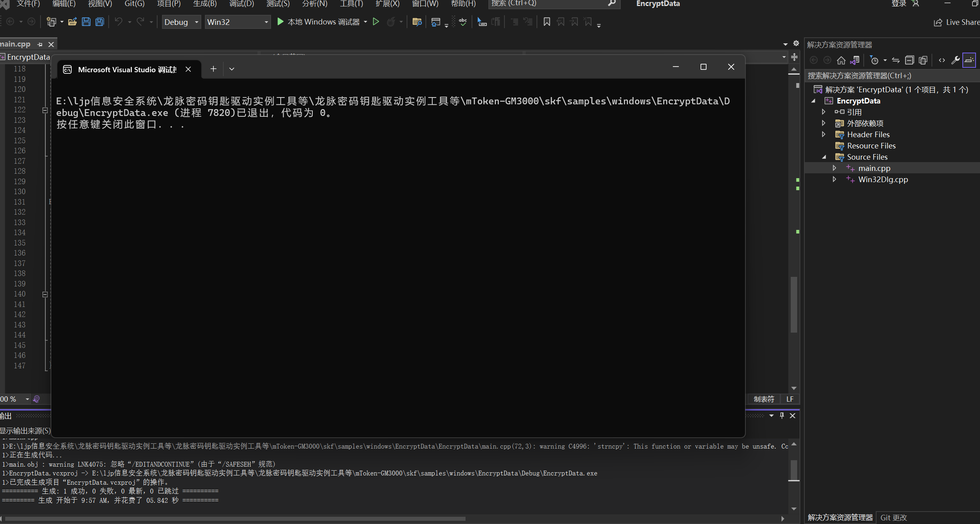
Task: Select main.cpp in Solution Explorer
Action: (874, 168)
